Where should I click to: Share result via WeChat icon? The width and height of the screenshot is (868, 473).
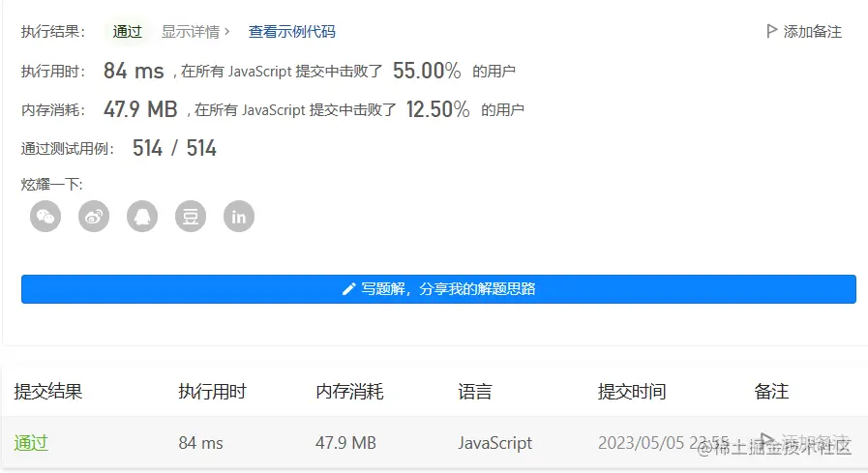(x=45, y=217)
